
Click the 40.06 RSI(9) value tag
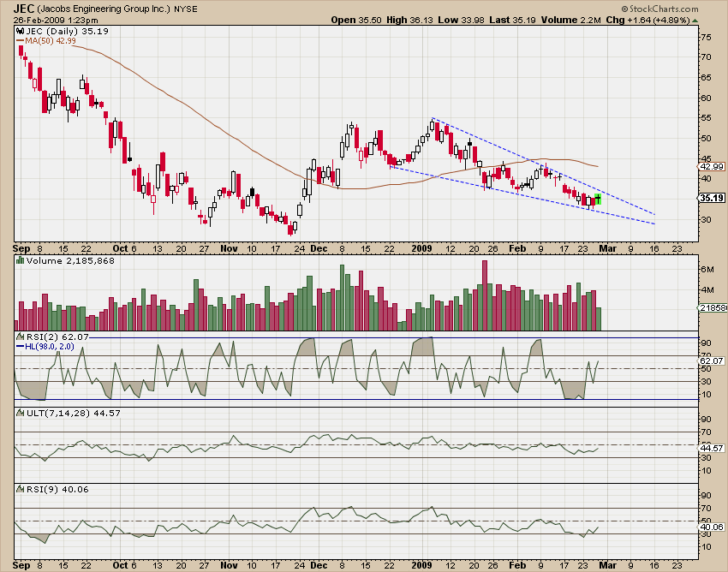point(711,527)
